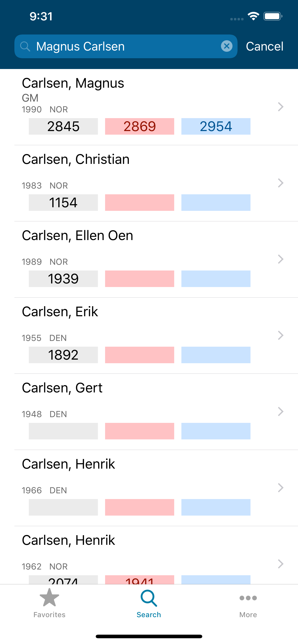Select the Search tab

pos(149,603)
